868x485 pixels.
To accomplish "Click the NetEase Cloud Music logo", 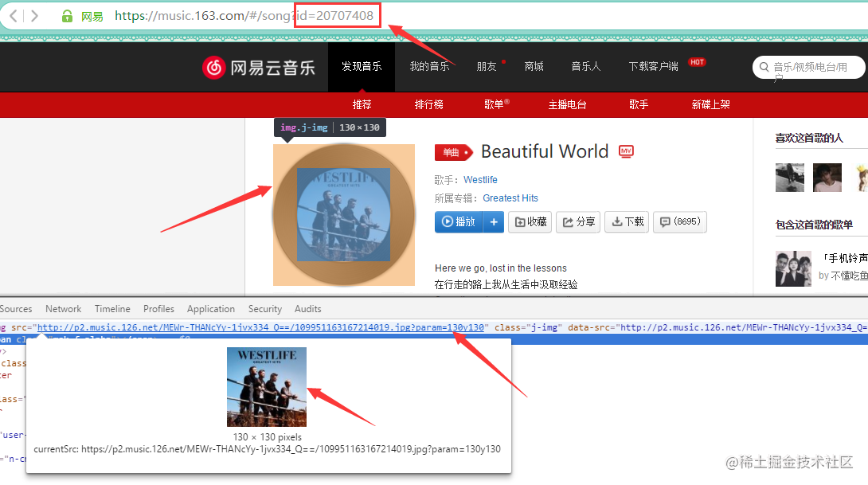I will [x=259, y=68].
